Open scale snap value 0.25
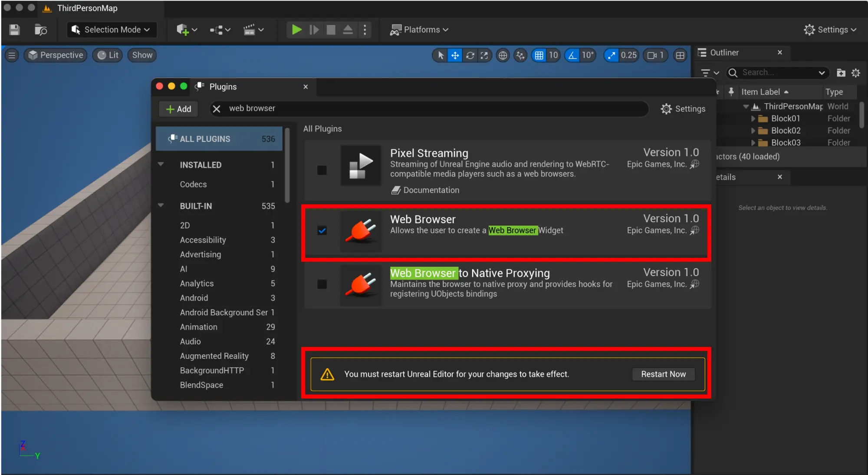 point(628,55)
